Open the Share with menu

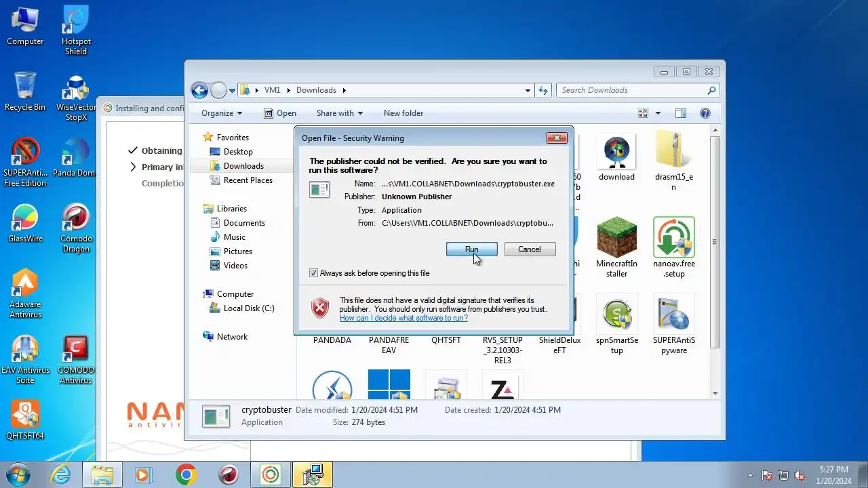(x=339, y=113)
